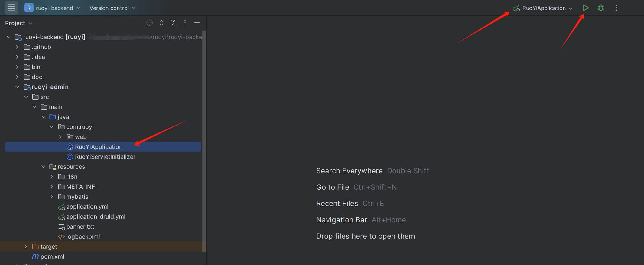This screenshot has height=265, width=644.
Task: Click the Recent Files hint text
Action: coord(337,204)
